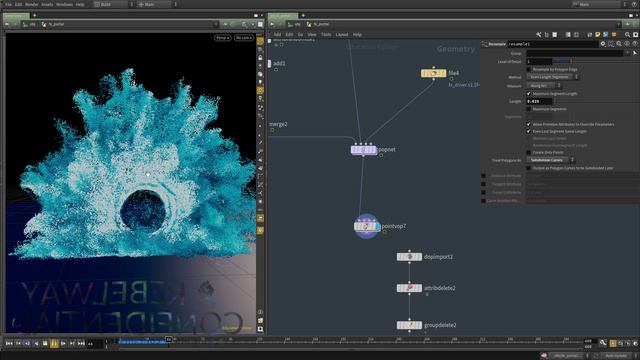Click the timeline zoom magnifier icon

[603, 343]
